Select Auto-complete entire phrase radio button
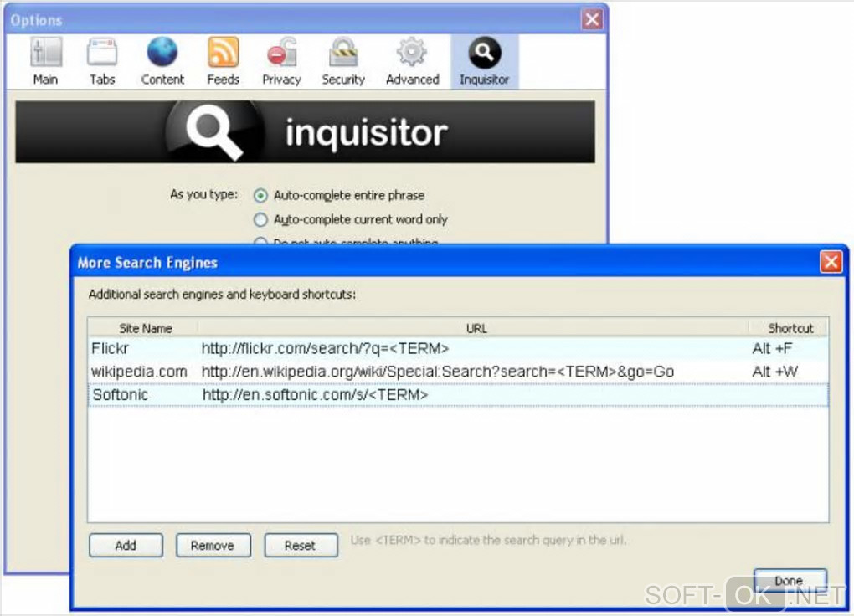Viewport: 854px width, 616px height. tap(261, 195)
